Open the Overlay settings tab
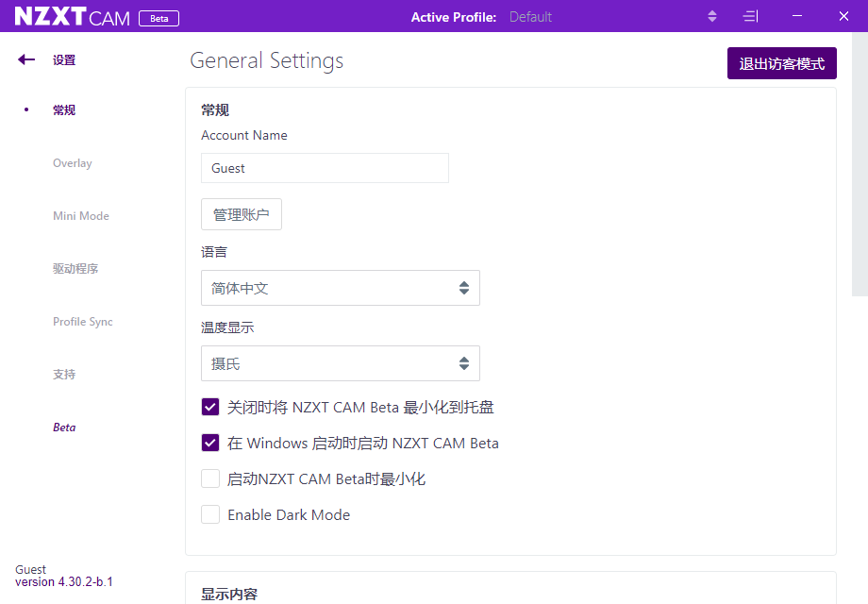Viewport: 868px width, 604px height. 73,163
